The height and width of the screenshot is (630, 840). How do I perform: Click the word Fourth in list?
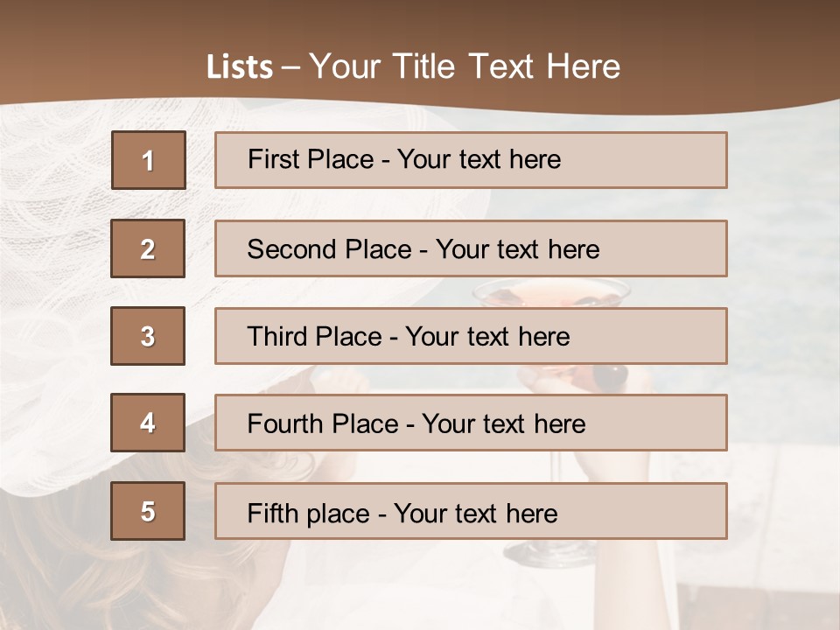282,423
